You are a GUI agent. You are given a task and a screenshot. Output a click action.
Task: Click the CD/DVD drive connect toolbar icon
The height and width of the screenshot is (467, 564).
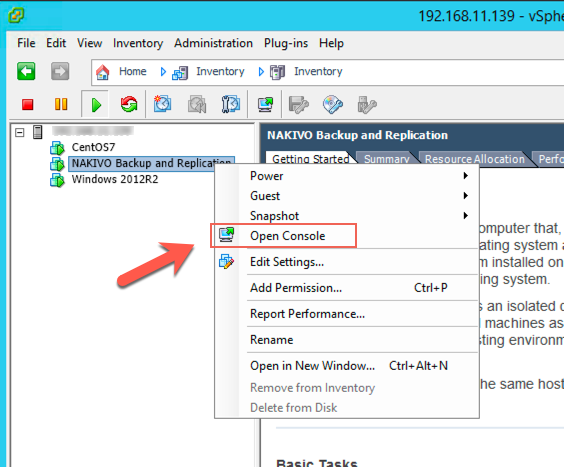[x=333, y=105]
